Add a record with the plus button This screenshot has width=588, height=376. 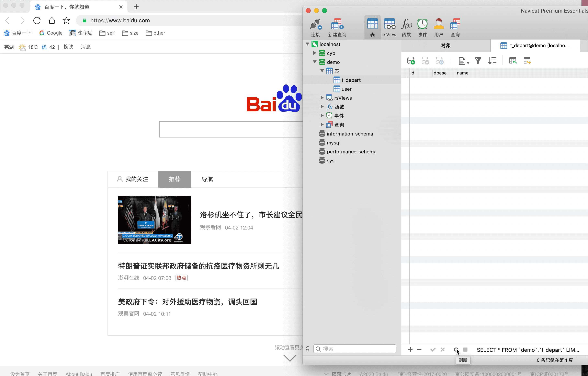pyautogui.click(x=410, y=349)
